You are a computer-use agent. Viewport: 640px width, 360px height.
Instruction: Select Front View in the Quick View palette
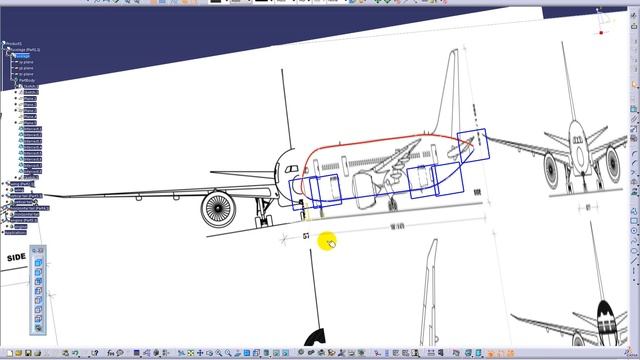pyautogui.click(x=38, y=272)
